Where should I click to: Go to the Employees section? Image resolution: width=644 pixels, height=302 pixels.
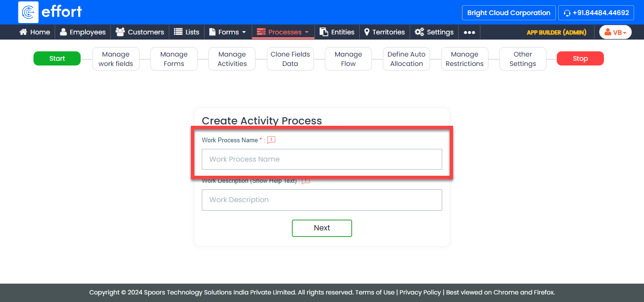(83, 32)
